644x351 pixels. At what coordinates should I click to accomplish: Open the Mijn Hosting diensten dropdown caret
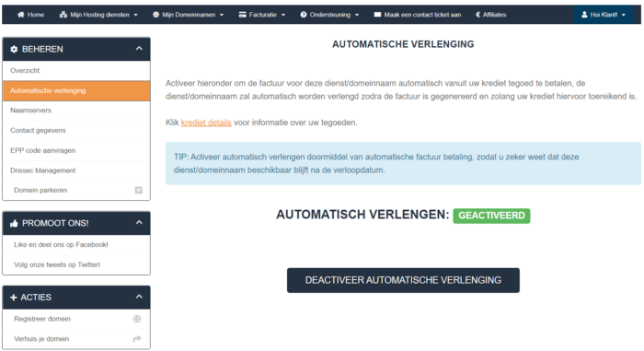tap(135, 15)
